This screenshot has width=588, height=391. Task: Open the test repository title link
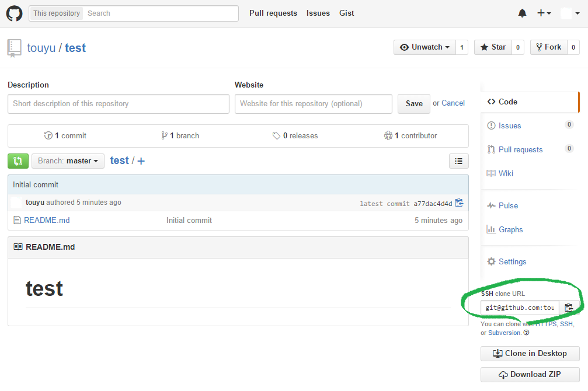pos(75,48)
